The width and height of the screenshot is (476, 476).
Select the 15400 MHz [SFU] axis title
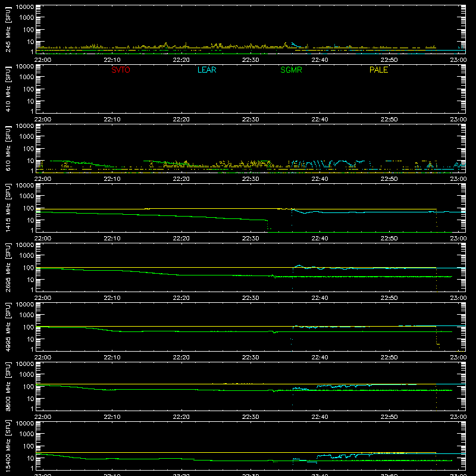(8, 446)
